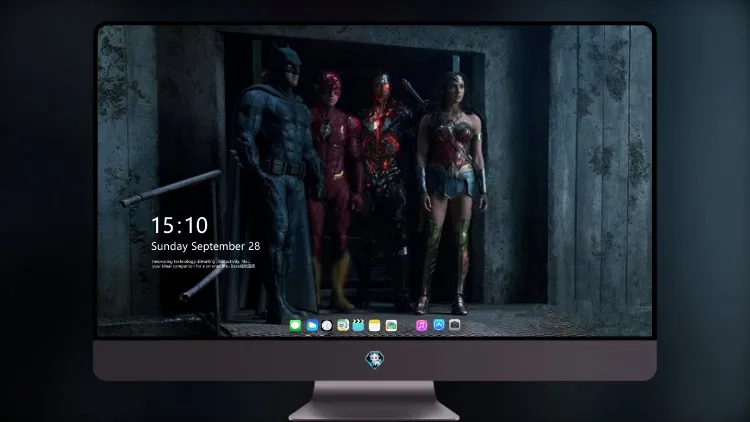This screenshot has height=422, width=750.
Task: Click the empty dock gap before Music
Action: [x=407, y=325]
